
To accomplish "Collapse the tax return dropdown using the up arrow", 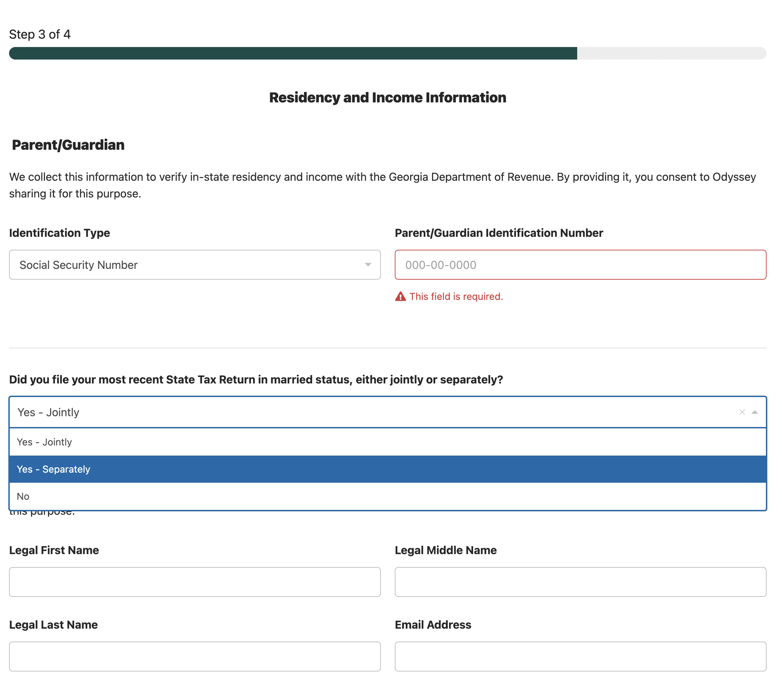I will [x=754, y=412].
